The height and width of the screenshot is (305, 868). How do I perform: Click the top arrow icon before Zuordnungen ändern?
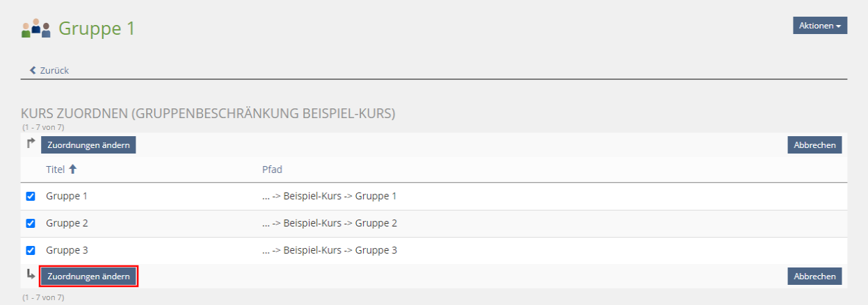[31, 144]
